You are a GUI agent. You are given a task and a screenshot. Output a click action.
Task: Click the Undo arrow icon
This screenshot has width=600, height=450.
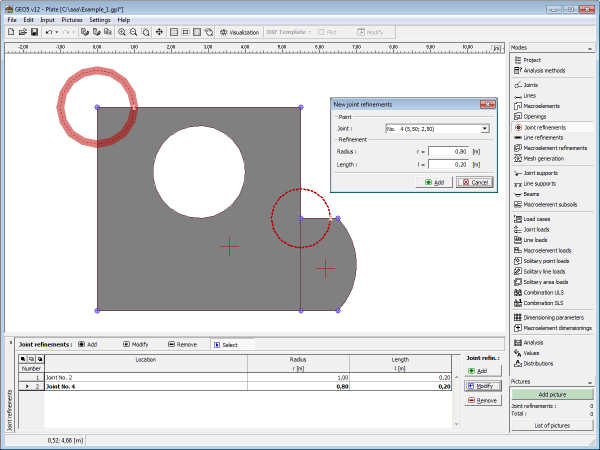pyautogui.click(x=50, y=32)
